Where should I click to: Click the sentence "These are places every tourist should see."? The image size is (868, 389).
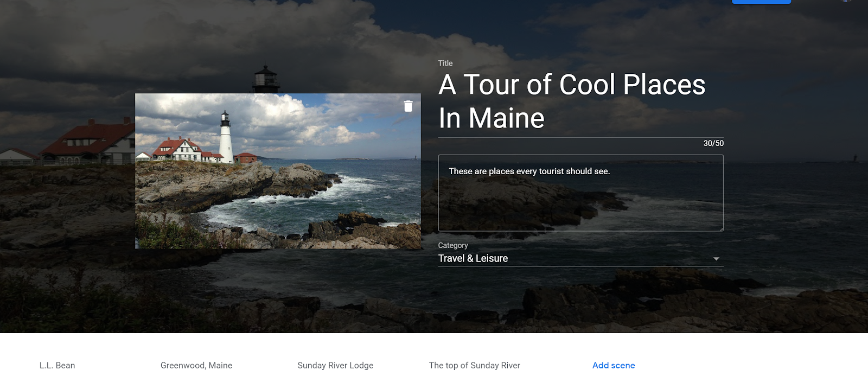coord(529,171)
